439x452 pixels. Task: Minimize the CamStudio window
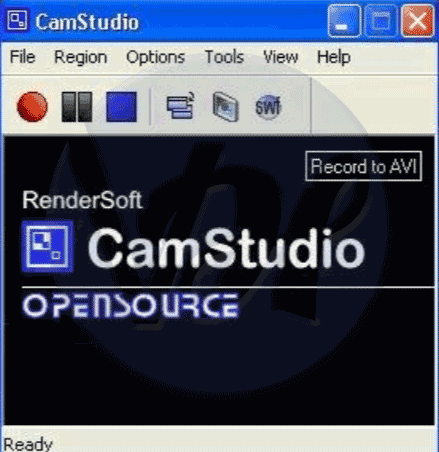click(344, 21)
